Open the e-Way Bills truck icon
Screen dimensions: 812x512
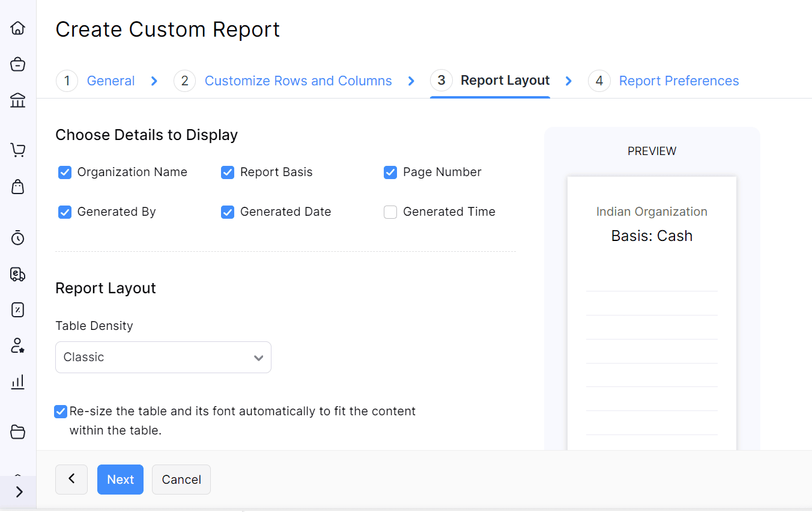tap(18, 274)
